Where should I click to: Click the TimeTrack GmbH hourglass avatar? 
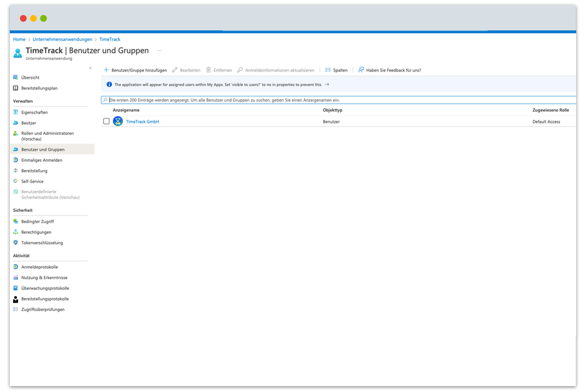click(118, 122)
